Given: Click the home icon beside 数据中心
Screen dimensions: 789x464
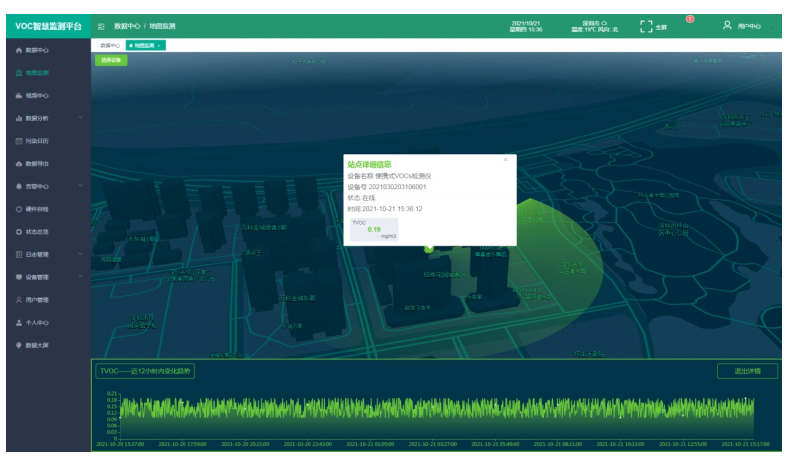Looking at the screenshot, I should click(x=19, y=50).
